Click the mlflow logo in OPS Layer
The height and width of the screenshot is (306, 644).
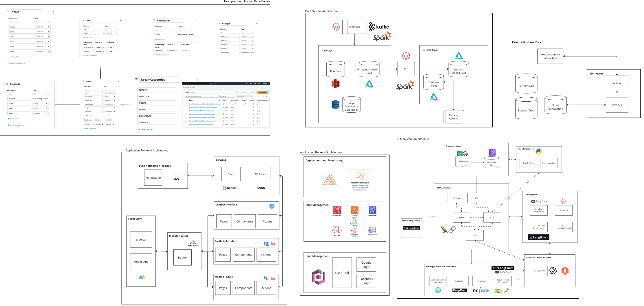481,290
